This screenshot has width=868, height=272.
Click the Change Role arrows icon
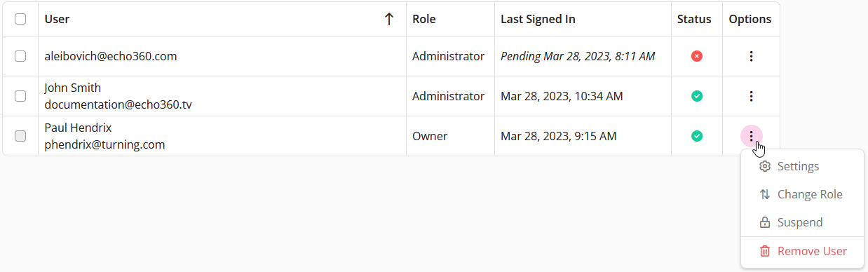(x=765, y=194)
